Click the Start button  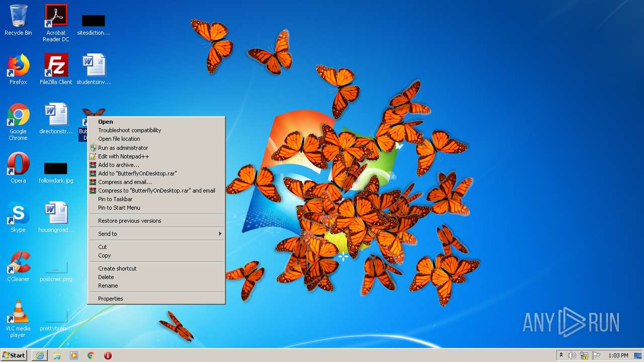click(x=14, y=355)
